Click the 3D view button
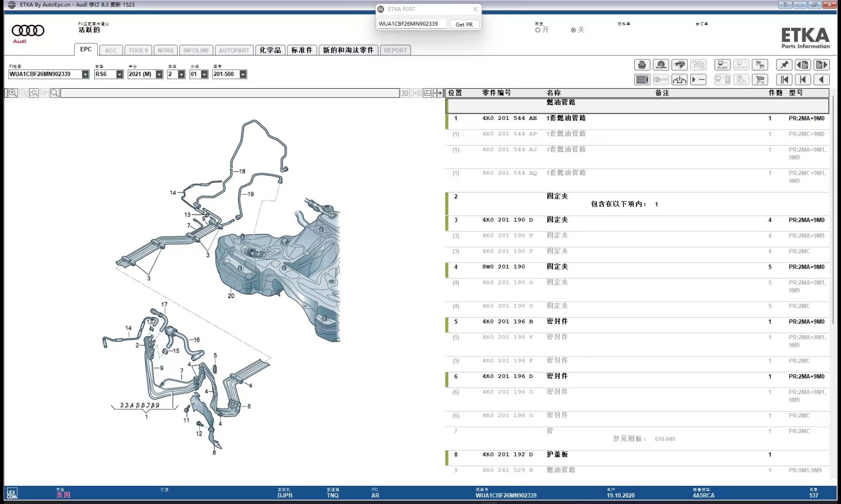The image size is (841, 504). click(x=405, y=93)
